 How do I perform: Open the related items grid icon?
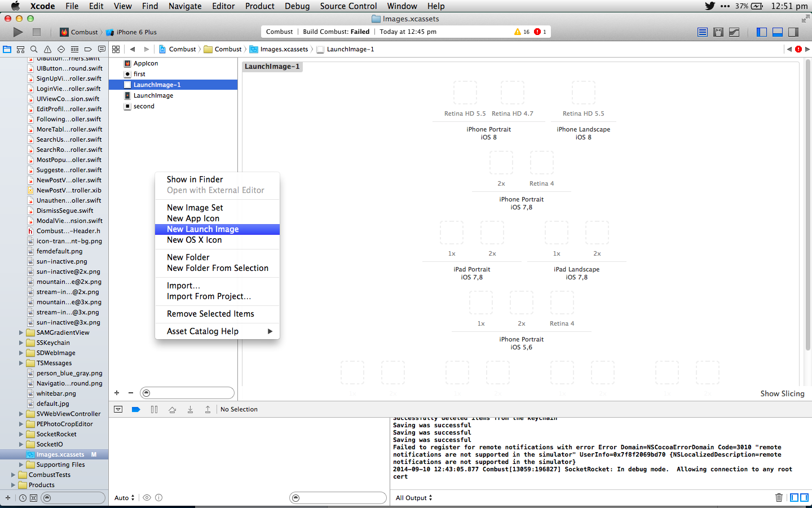coord(116,49)
